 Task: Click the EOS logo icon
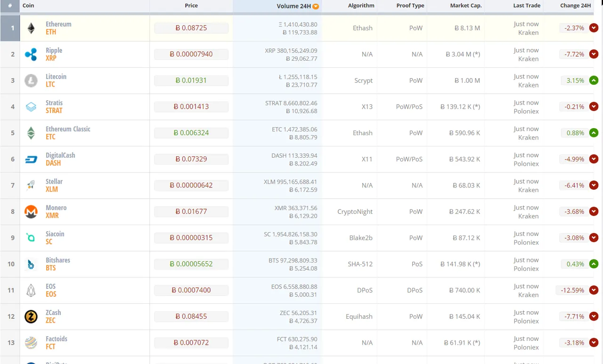point(31,291)
